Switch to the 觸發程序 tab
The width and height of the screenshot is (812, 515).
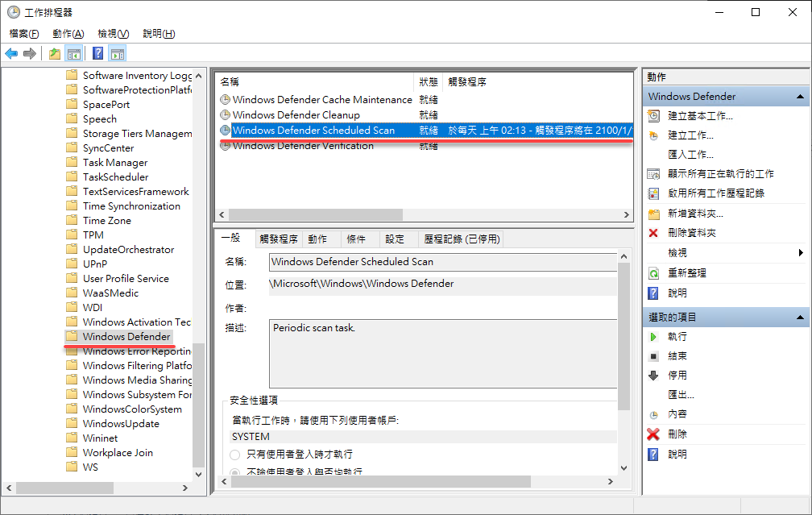pyautogui.click(x=279, y=239)
